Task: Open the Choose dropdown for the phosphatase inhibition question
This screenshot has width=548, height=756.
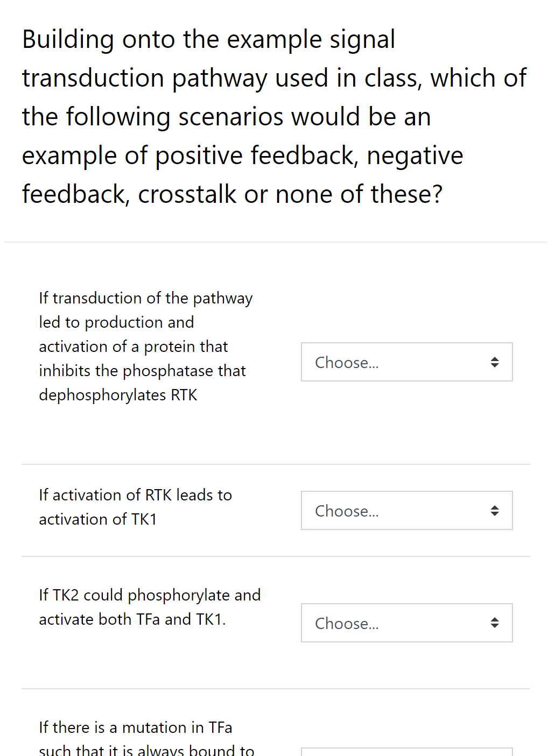Action: (406, 362)
